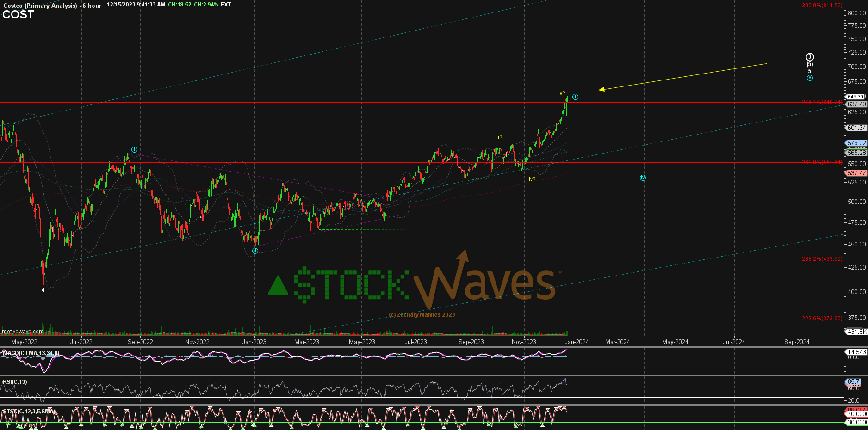The width and height of the screenshot is (868, 430).
Task: Click the circled IV wave target marker
Action: point(643,178)
